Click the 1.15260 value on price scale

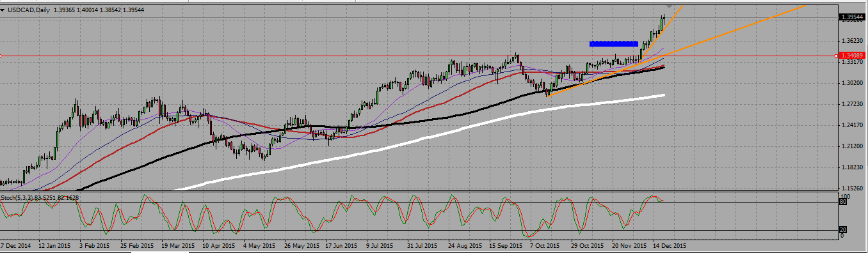pyautogui.click(x=851, y=188)
